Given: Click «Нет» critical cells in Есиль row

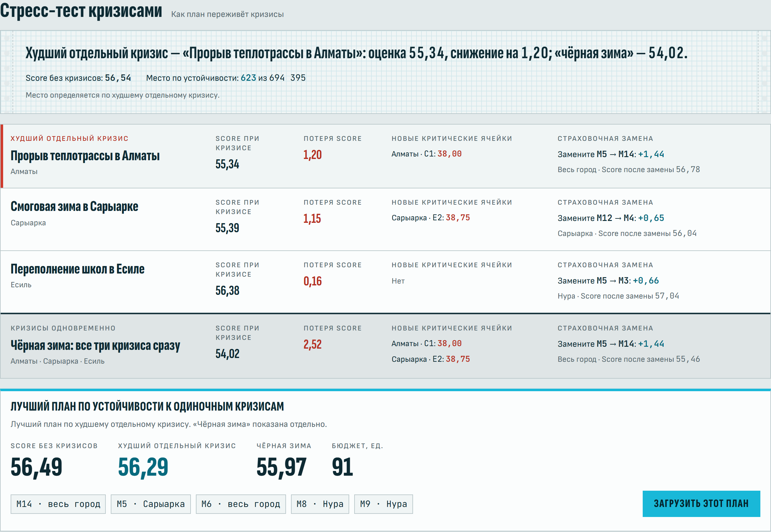Looking at the screenshot, I should [398, 281].
